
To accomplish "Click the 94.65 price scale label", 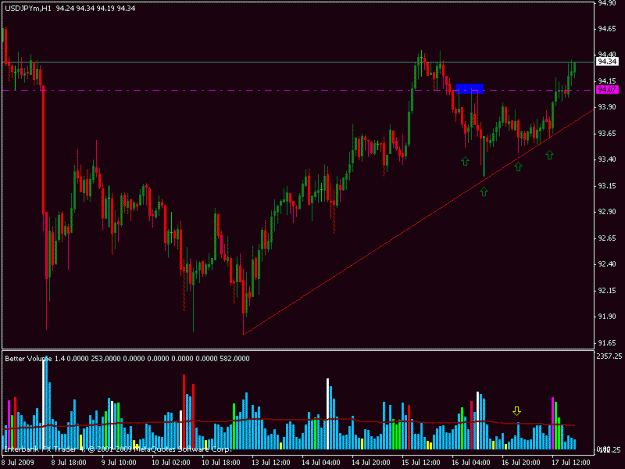I will click(x=607, y=29).
